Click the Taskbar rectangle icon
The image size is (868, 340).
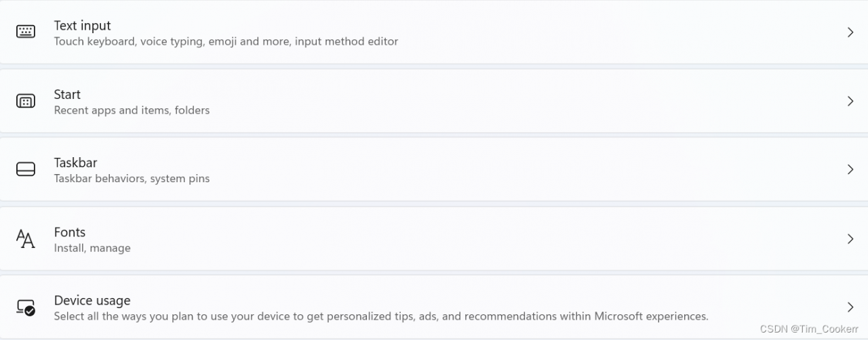(x=26, y=169)
